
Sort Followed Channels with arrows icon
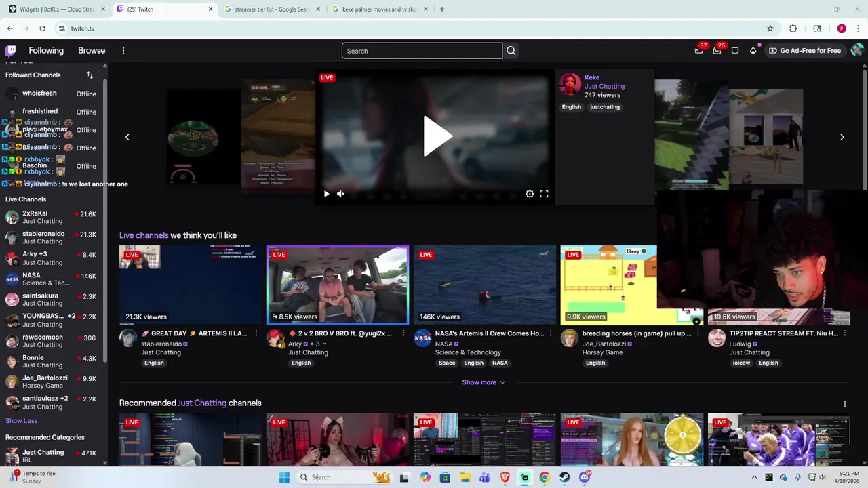(90, 75)
